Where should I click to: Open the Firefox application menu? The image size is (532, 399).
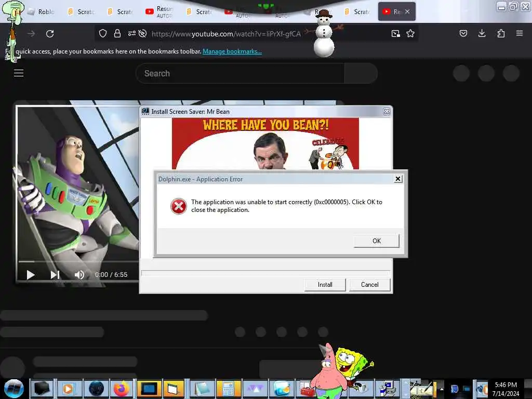520,33
